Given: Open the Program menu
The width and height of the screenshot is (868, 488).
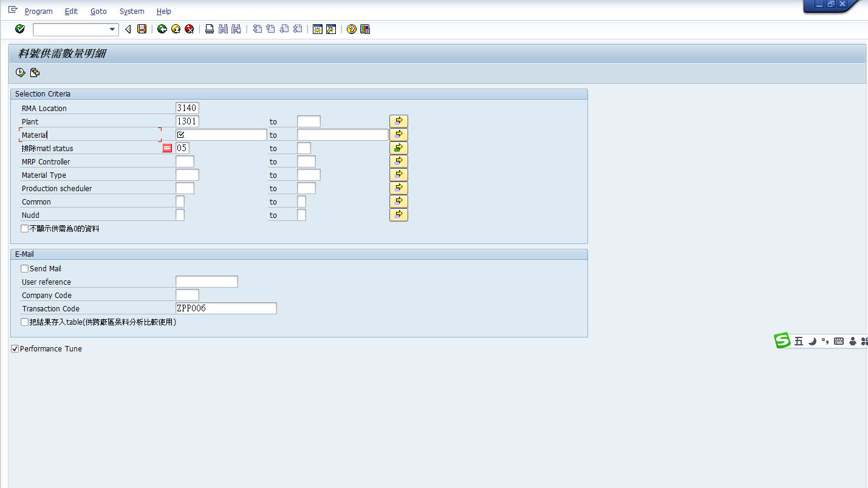Looking at the screenshot, I should (38, 12).
